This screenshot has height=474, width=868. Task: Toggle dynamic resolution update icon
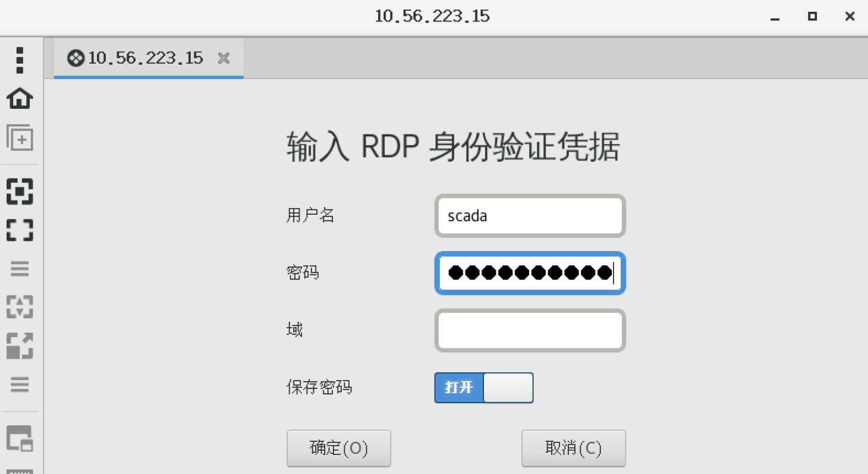coord(20,307)
